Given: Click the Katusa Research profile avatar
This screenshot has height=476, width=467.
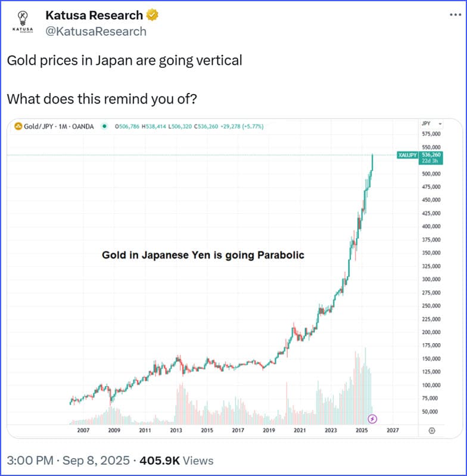Looking at the screenshot, I should pos(21,22).
